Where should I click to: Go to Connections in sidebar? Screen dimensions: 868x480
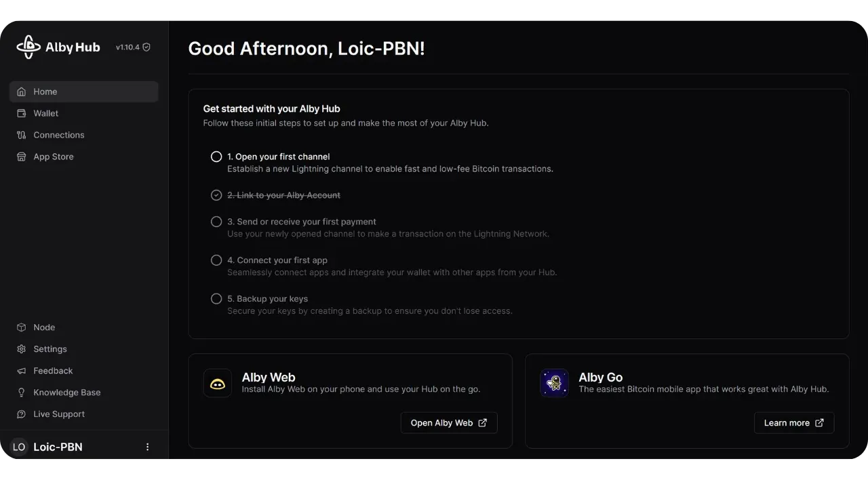58,135
